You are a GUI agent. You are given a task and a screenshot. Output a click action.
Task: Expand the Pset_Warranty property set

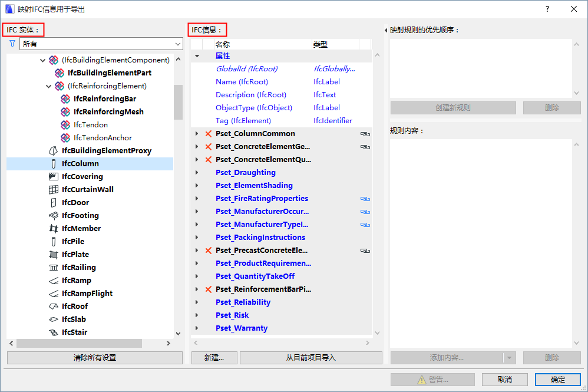click(x=197, y=328)
